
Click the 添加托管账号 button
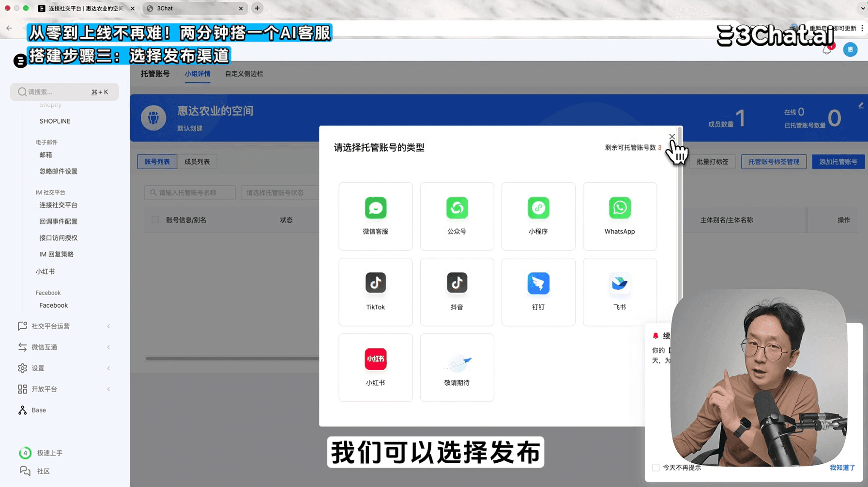click(x=838, y=162)
